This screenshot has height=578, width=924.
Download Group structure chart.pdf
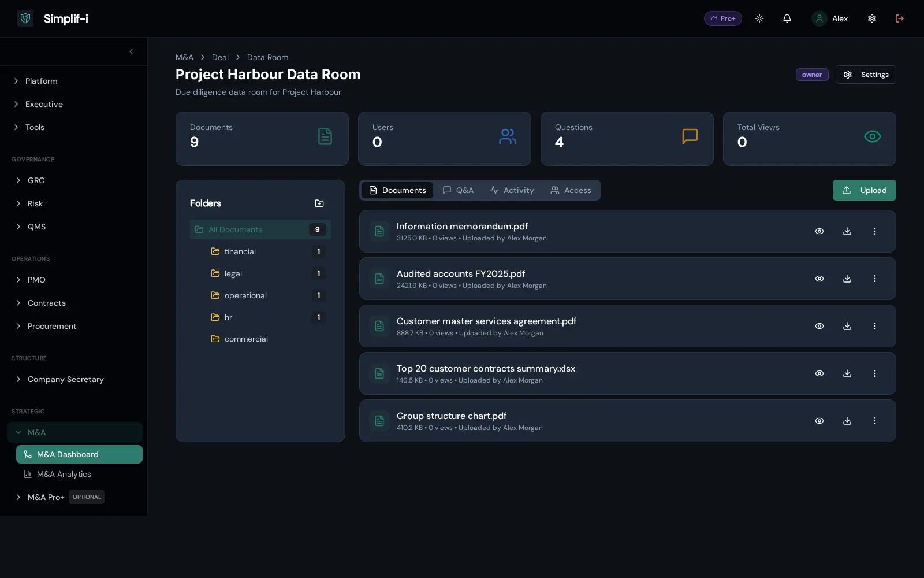tap(847, 421)
